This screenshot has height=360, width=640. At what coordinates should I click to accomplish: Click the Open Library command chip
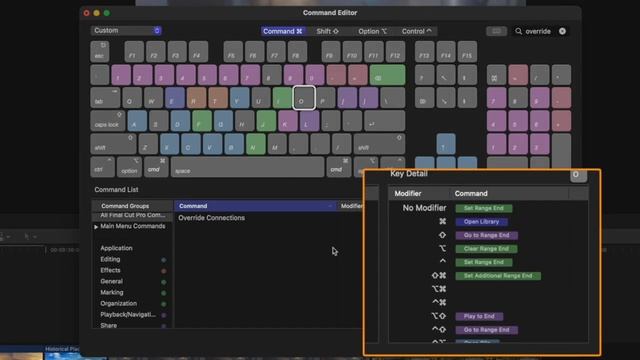click(482, 222)
